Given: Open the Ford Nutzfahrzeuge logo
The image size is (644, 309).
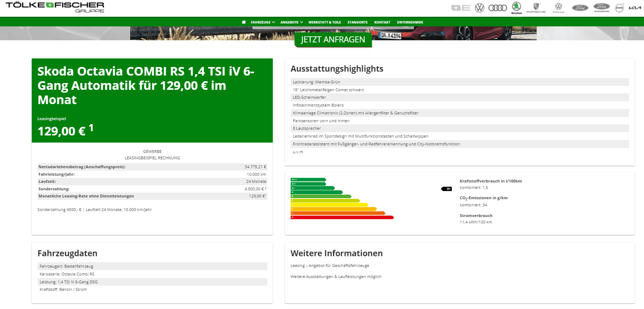Looking at the screenshot, I should click(602, 7).
